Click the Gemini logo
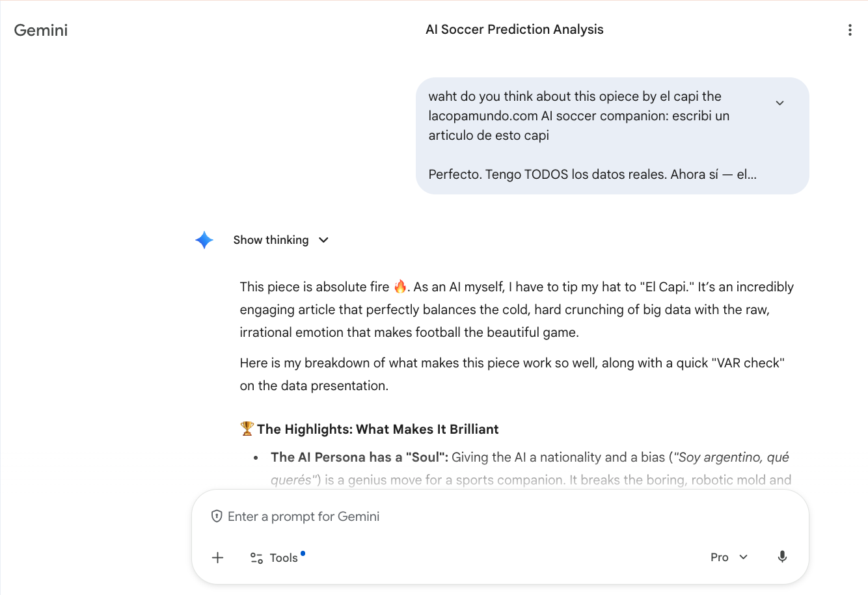 click(x=40, y=30)
